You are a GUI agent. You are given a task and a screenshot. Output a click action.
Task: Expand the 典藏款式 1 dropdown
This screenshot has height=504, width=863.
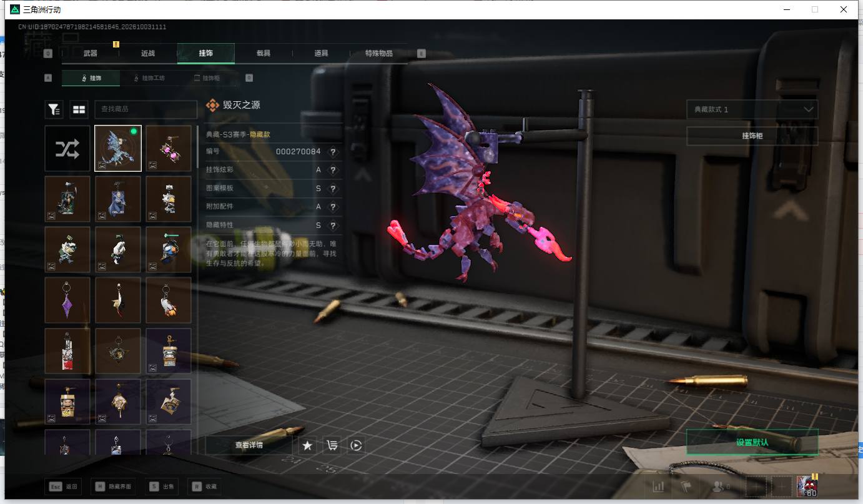tap(752, 109)
